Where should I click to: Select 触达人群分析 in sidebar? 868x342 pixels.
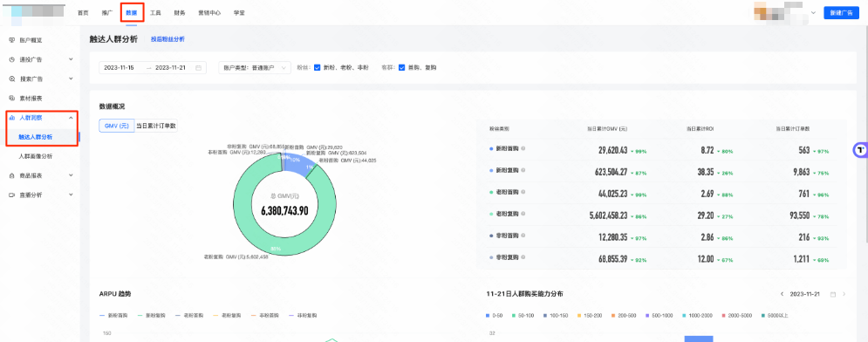[36, 137]
